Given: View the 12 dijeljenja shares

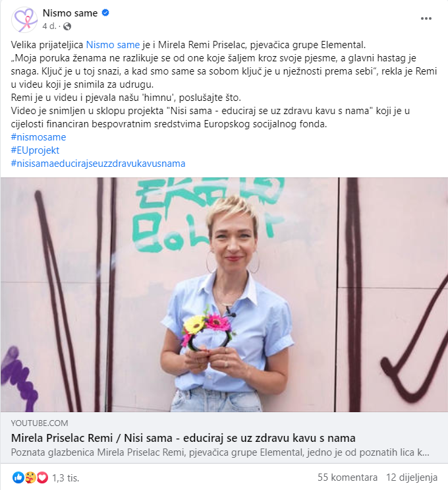Looking at the screenshot, I should [412, 477].
